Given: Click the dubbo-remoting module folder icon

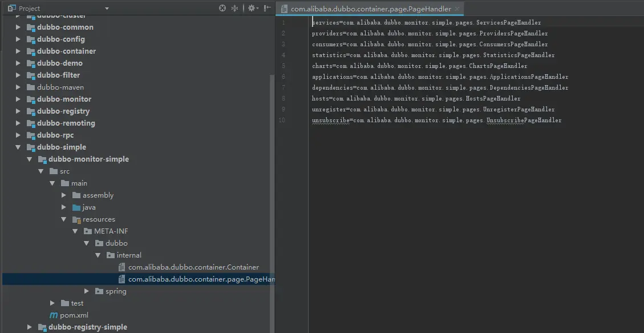Looking at the screenshot, I should [x=31, y=123].
